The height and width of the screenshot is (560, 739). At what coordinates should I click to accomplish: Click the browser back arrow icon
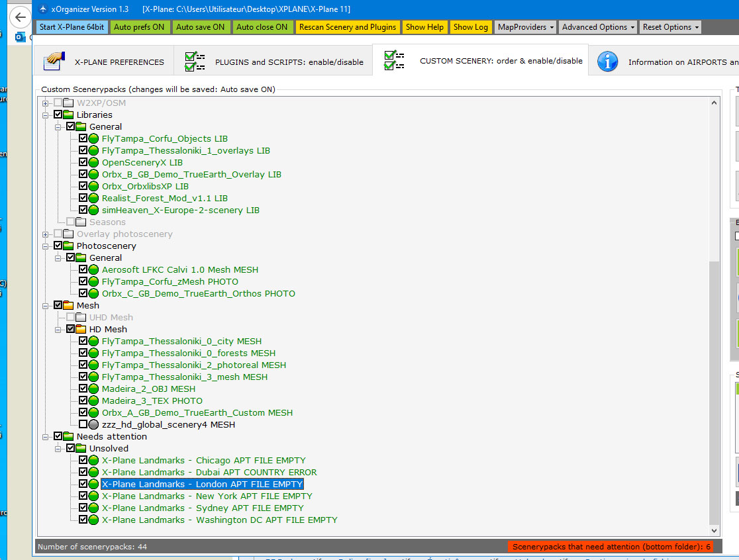(x=20, y=18)
